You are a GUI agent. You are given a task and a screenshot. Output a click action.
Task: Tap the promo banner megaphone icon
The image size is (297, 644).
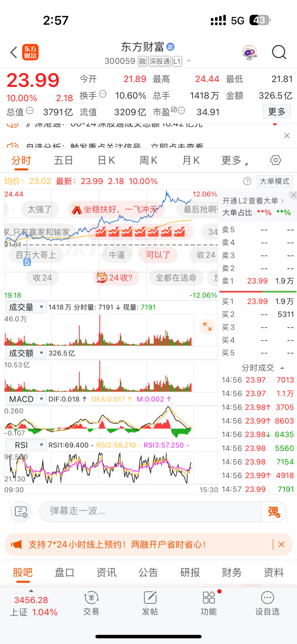coord(16,545)
